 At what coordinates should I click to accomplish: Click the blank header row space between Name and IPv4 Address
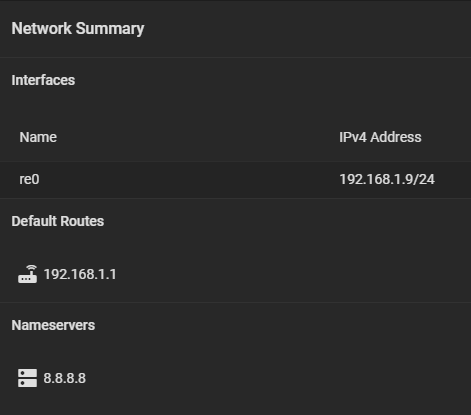198,137
